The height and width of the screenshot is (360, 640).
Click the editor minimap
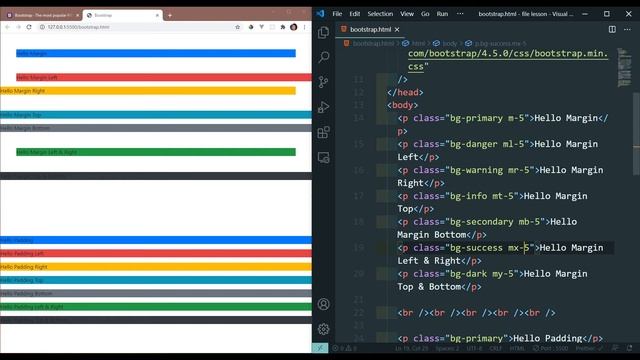coord(624,67)
